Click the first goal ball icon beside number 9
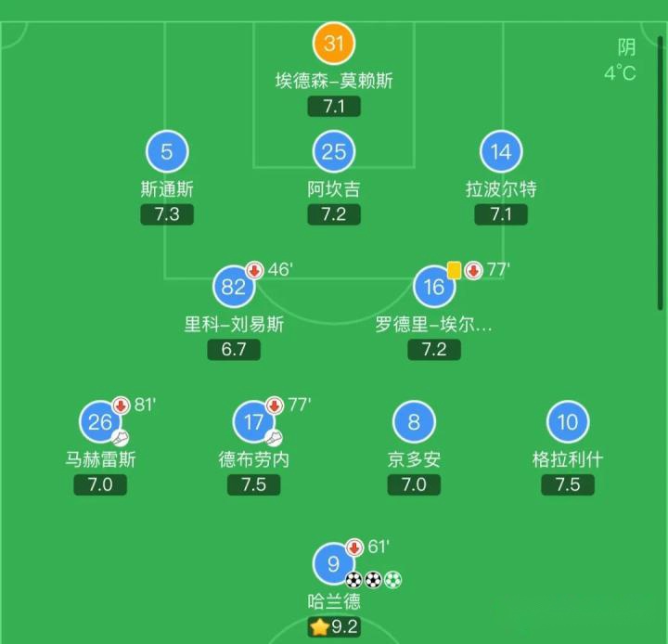The height and width of the screenshot is (644, 668). click(353, 579)
